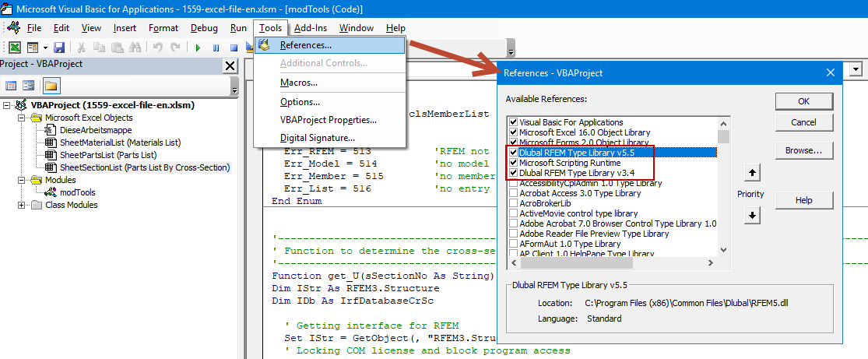This screenshot has height=359, width=868.
Task: Select SheetSectionList tree item
Action: click(x=145, y=167)
